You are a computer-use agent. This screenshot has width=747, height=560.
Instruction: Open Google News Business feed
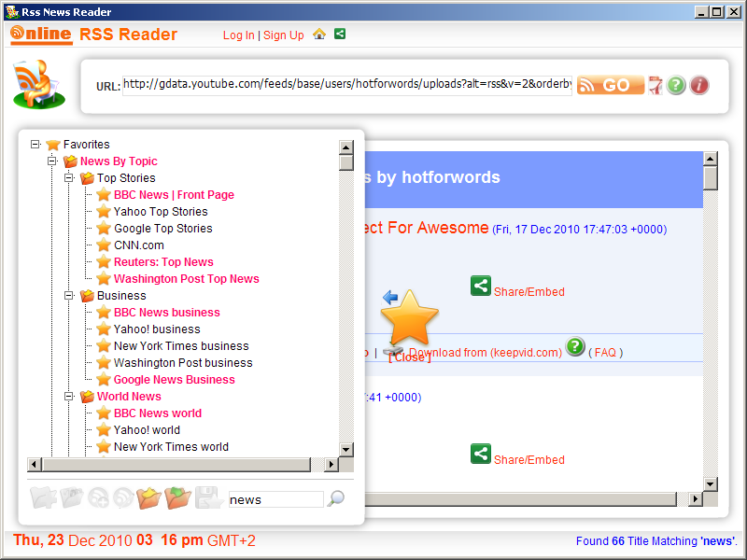(175, 380)
